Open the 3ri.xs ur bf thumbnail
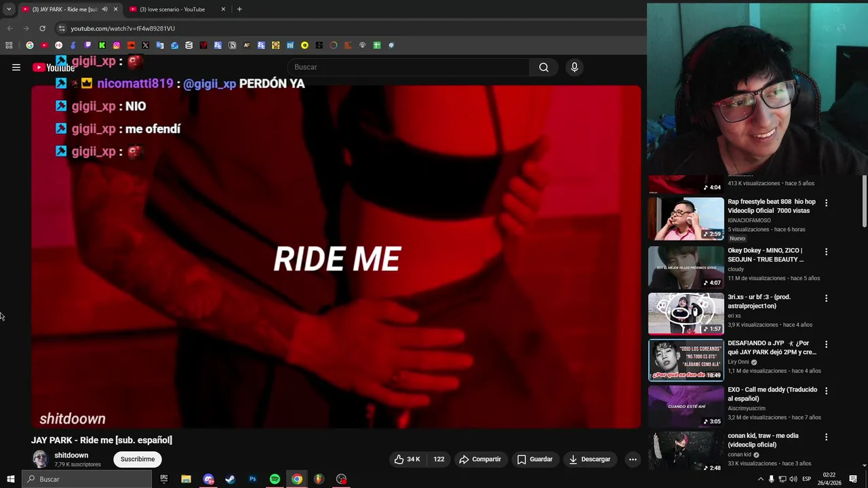 pyautogui.click(x=686, y=314)
